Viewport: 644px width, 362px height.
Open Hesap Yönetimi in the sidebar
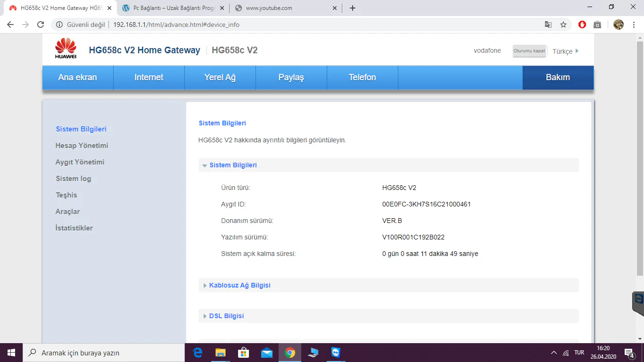[82, 146]
